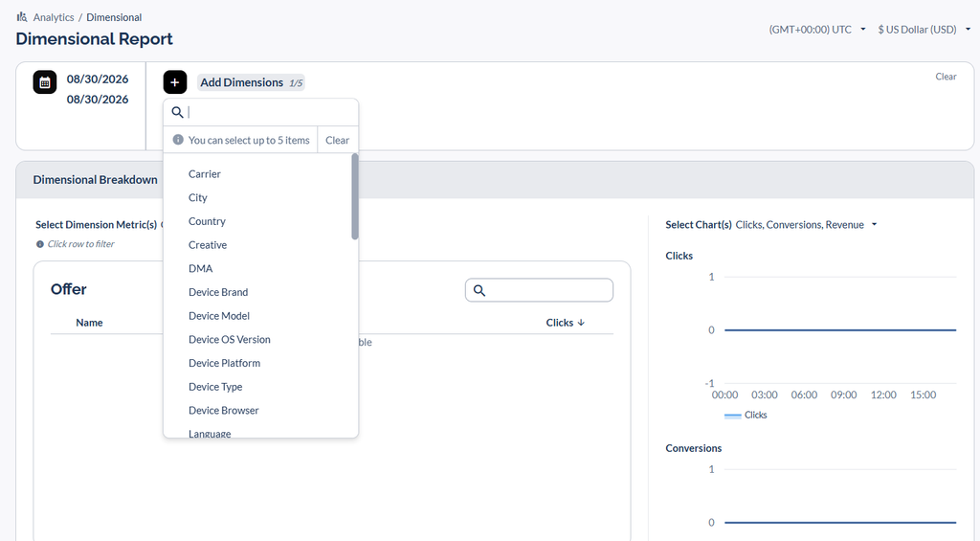The width and height of the screenshot is (980, 541).
Task: Click the Conversions chart title
Action: (x=693, y=448)
